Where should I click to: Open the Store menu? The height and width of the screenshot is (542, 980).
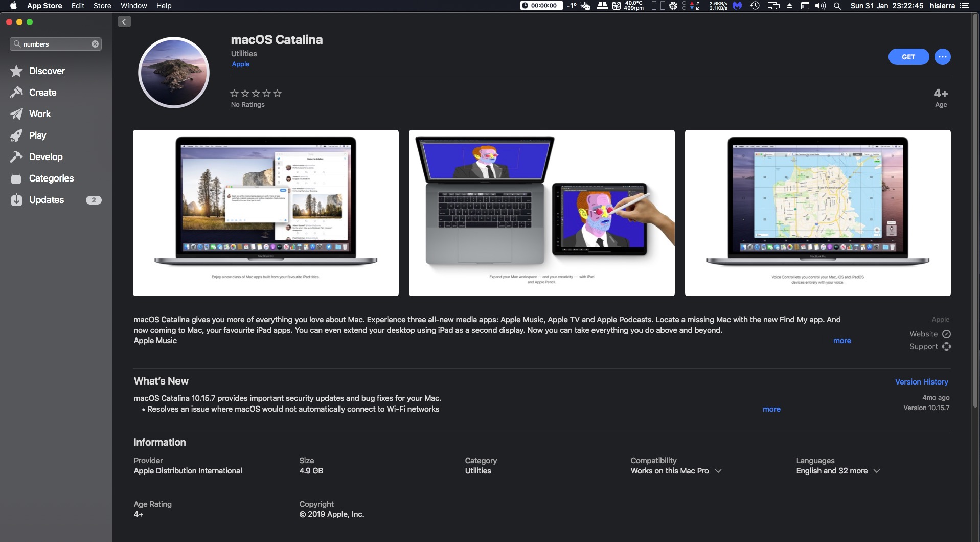click(x=102, y=6)
